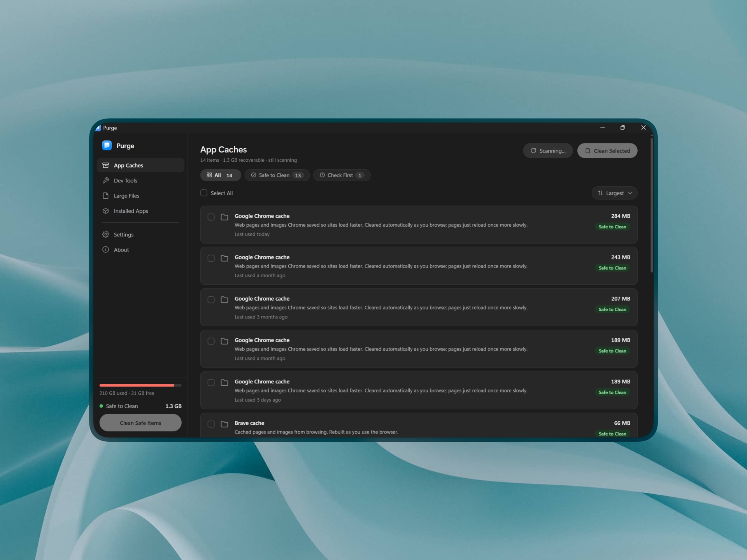
Task: Click the '66 MB' size value
Action: (x=622, y=423)
